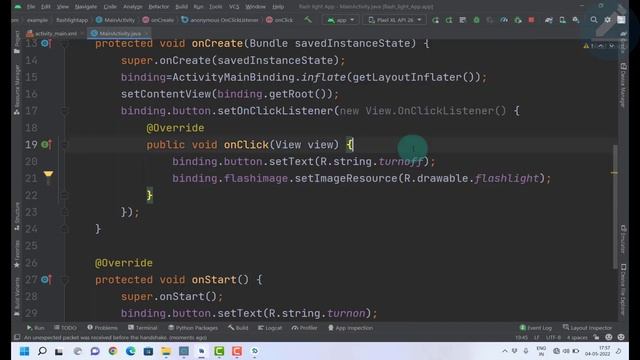Viewport: 640px width, 360px height.
Task: Open the Logcat tool window
Action: tap(270, 328)
